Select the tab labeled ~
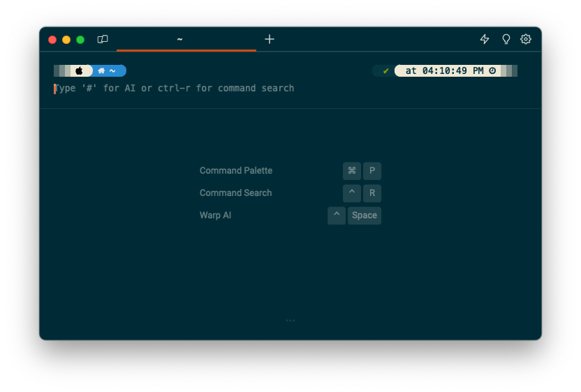 [180, 39]
